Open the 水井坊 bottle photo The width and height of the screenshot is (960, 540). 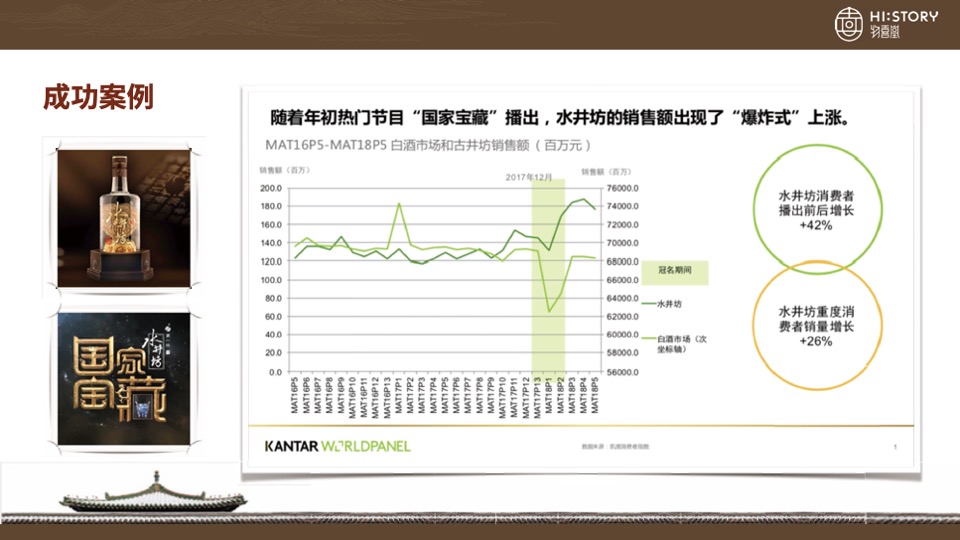[x=124, y=218]
